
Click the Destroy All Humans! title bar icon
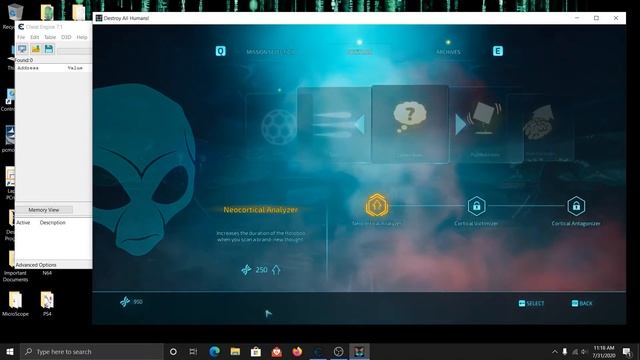(x=99, y=18)
